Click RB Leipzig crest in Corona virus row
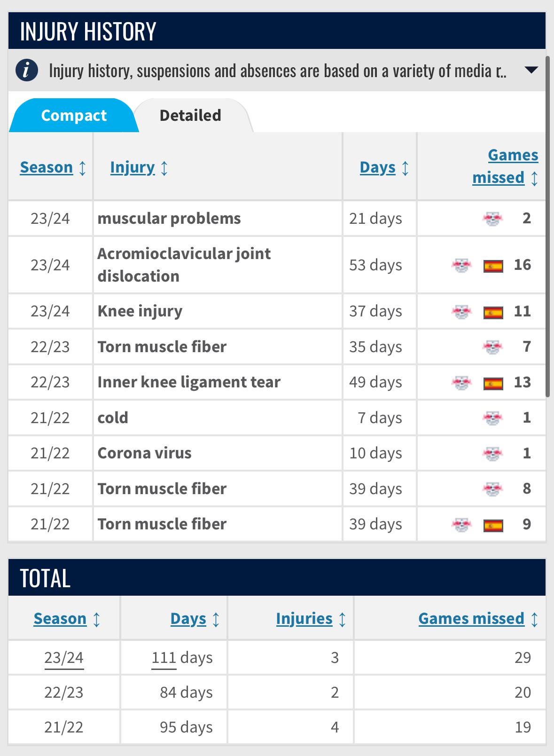 [x=492, y=454]
